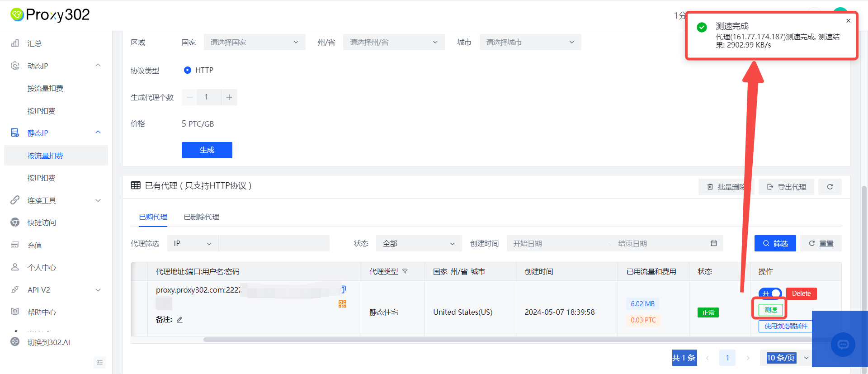Open the chat support bubble
The width and height of the screenshot is (868, 374).
(x=843, y=345)
